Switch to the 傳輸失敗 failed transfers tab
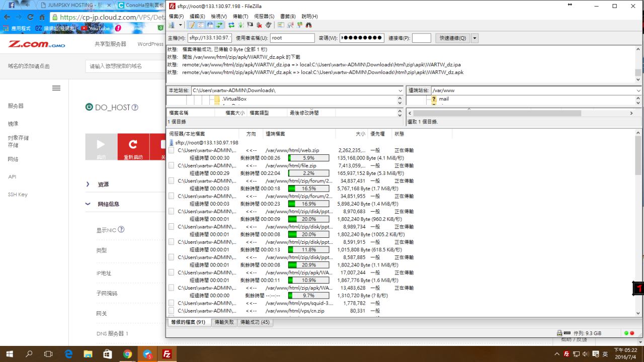 point(224,322)
